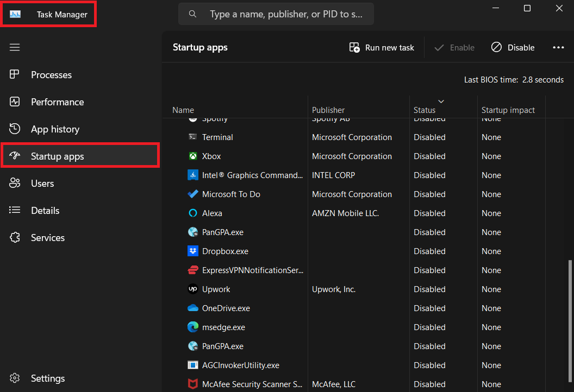Image resolution: width=574 pixels, height=392 pixels.
Task: Click the vertical scrollbar thumb
Action: [x=570, y=320]
